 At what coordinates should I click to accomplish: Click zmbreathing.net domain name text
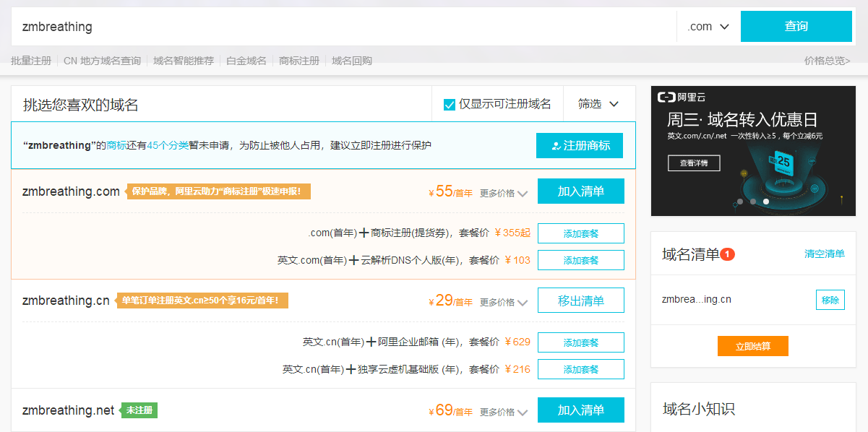[69, 410]
